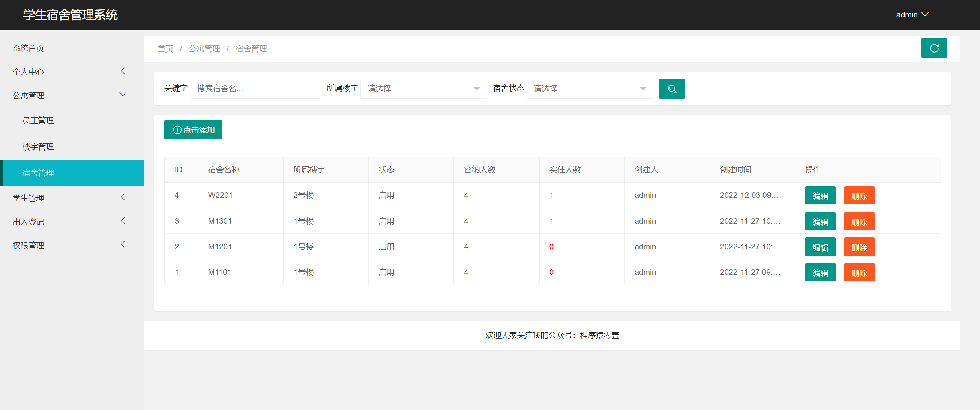Click the refresh icon button in the breadcrumb bar
Viewport: 980px width, 410px height.
click(x=933, y=48)
